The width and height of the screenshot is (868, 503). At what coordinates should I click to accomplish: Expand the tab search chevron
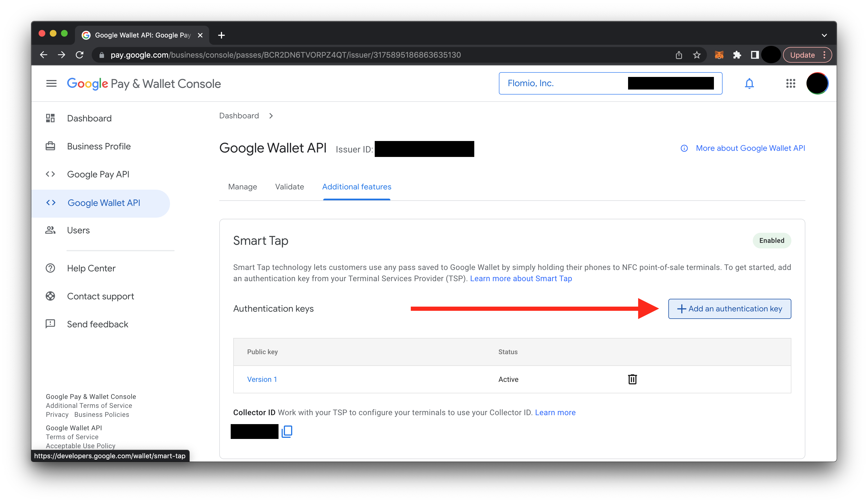pyautogui.click(x=824, y=35)
